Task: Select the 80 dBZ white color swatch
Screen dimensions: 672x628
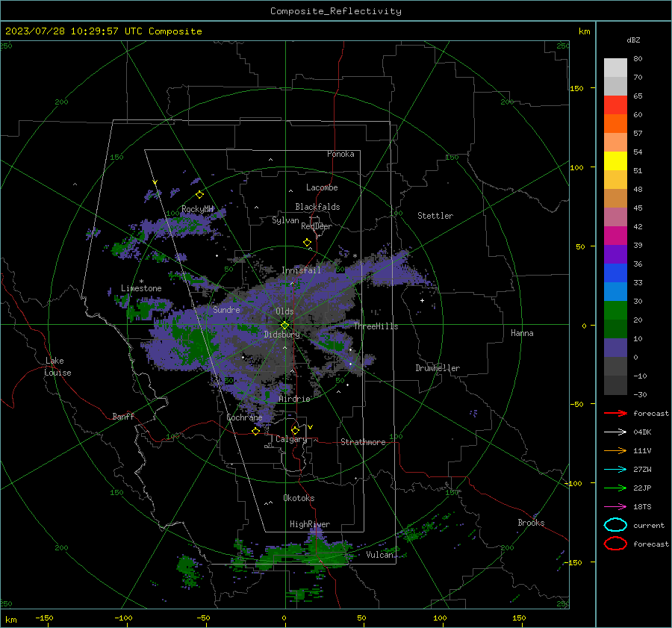Action: tap(615, 67)
